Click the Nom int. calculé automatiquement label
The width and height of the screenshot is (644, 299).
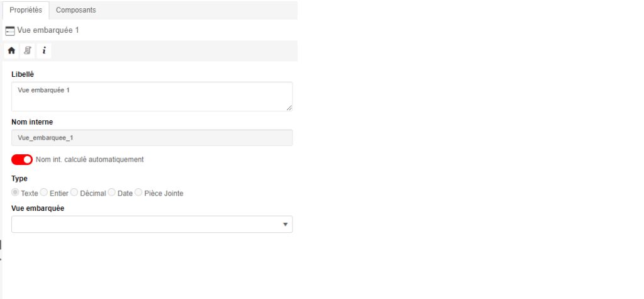click(x=90, y=159)
